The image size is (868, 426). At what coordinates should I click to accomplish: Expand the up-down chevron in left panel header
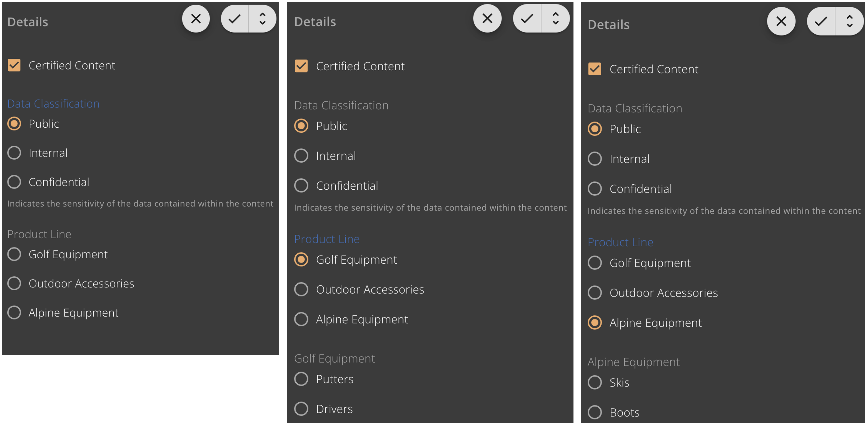(263, 19)
